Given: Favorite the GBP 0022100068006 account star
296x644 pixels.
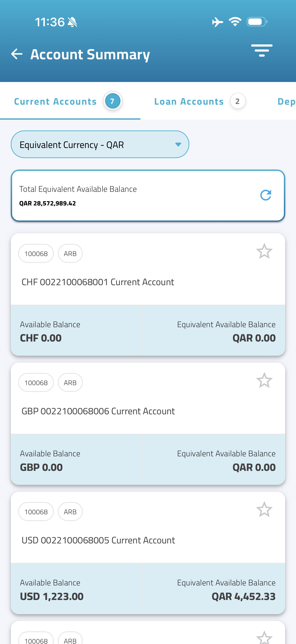Looking at the screenshot, I should point(264,380).
